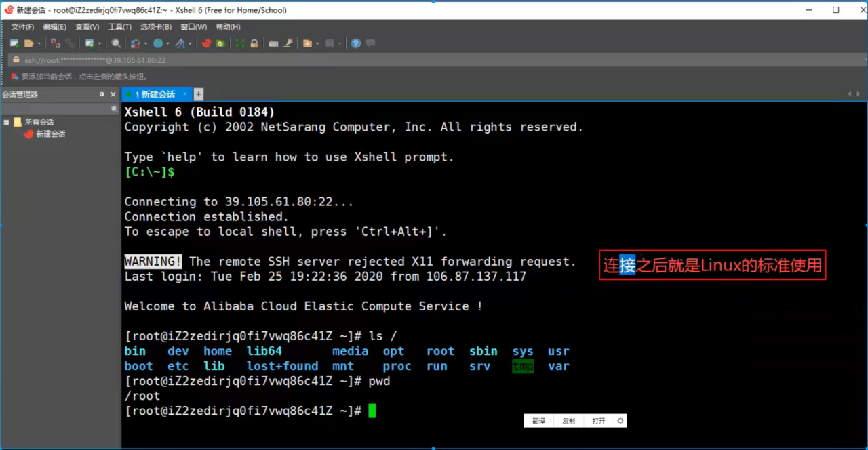
Task: Click the highlighted 'tmp' directory text
Action: tap(523, 366)
